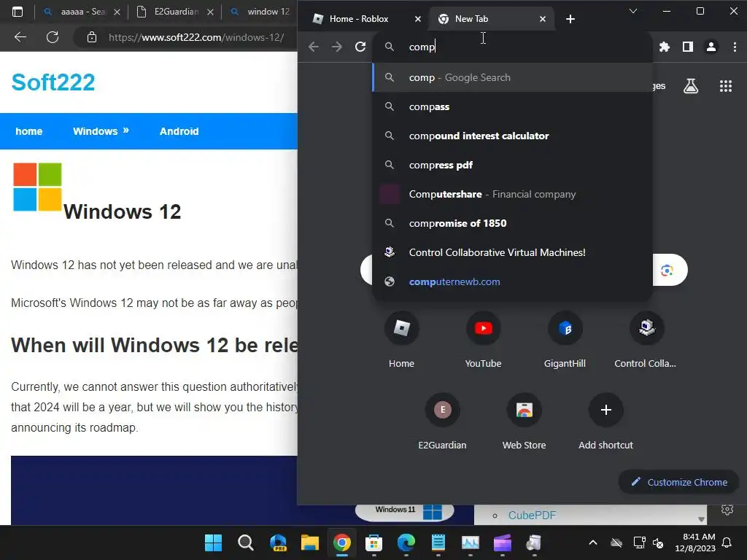Click Customize Chrome button
The image size is (747, 560).
[x=678, y=483]
